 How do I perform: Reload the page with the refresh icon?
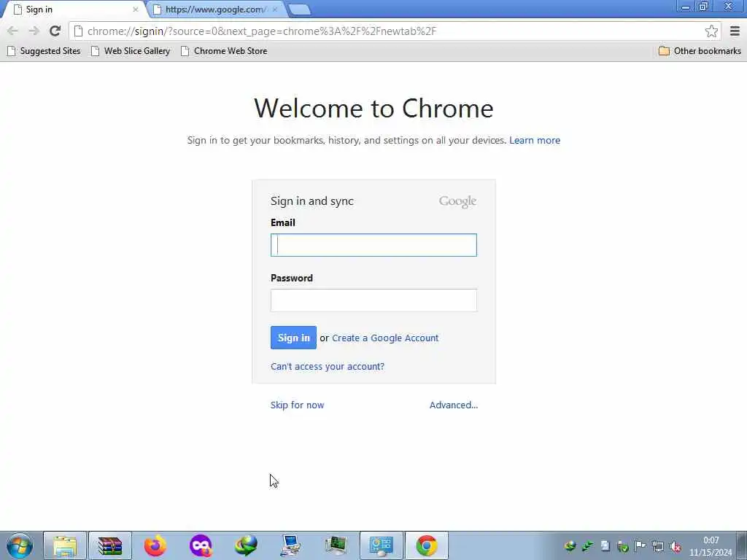pyautogui.click(x=55, y=31)
